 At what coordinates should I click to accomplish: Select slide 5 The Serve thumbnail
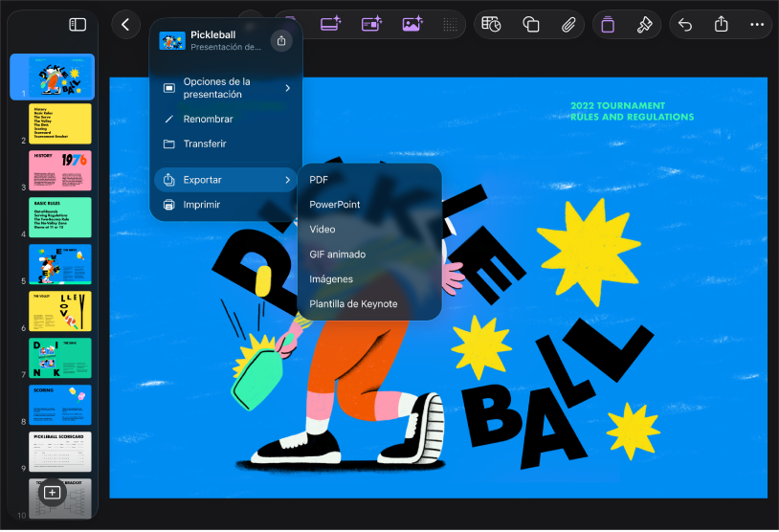pos(60,264)
